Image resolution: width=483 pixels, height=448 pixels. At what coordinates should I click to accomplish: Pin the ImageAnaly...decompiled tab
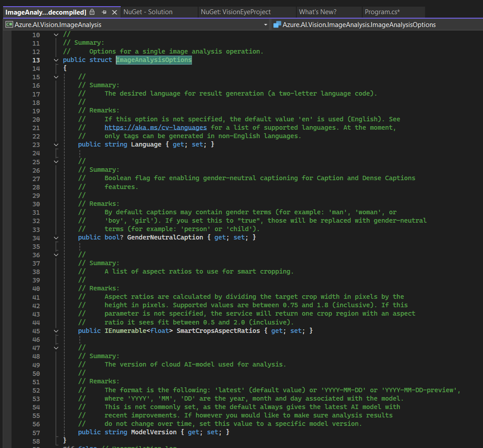(104, 12)
